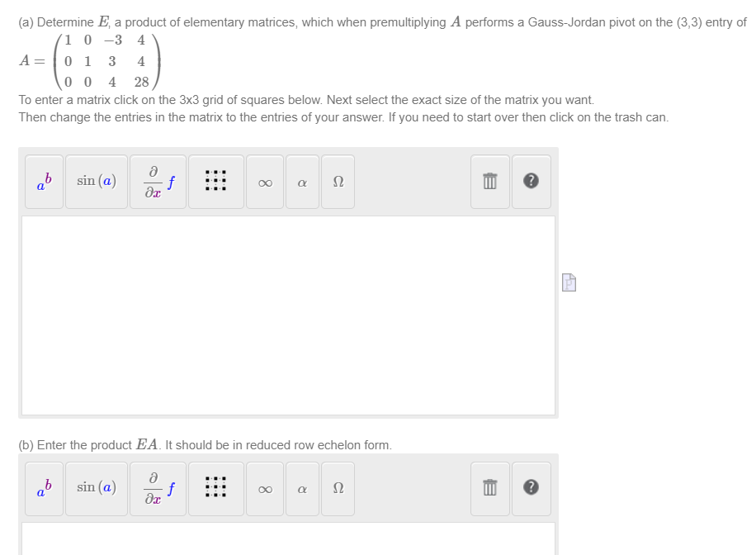Screen dimensions: 756x555
Task: Insert Ω from the part (b) toolbar
Action: 337,489
